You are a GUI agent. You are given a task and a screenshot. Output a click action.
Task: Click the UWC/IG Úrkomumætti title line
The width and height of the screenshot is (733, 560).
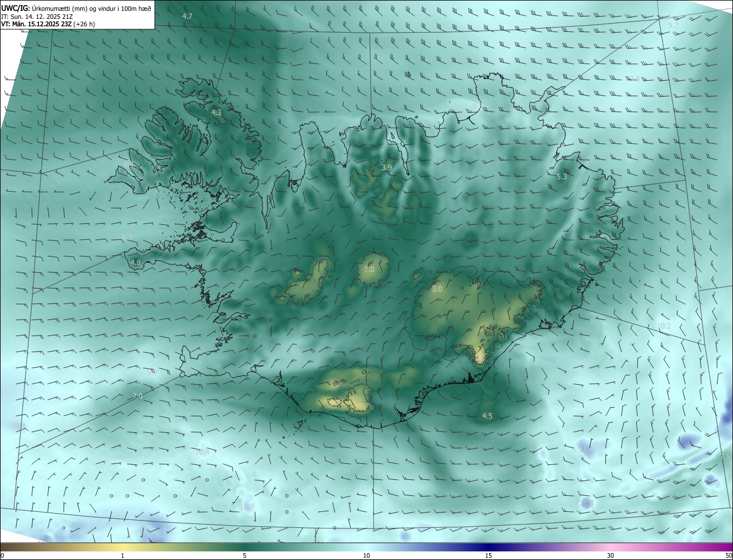[x=77, y=7]
